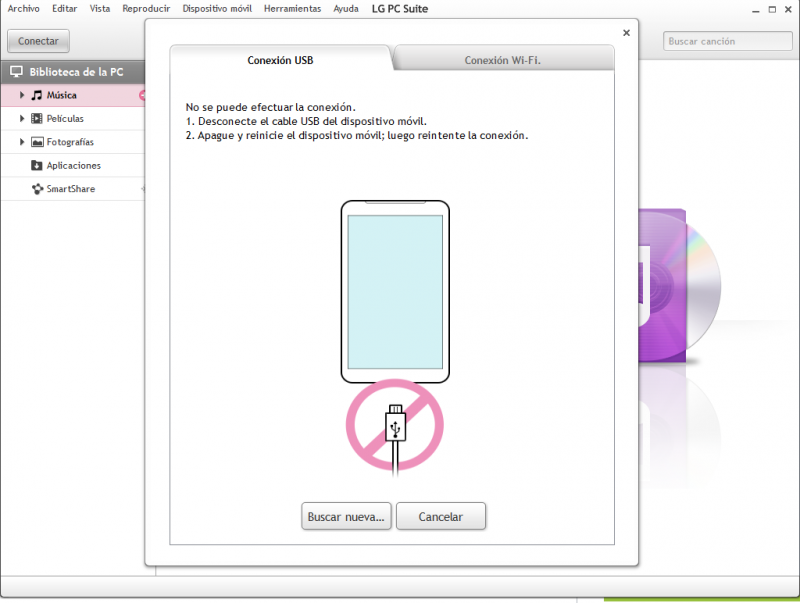Expand the Fotografías tree node
800x603 pixels.
22,142
